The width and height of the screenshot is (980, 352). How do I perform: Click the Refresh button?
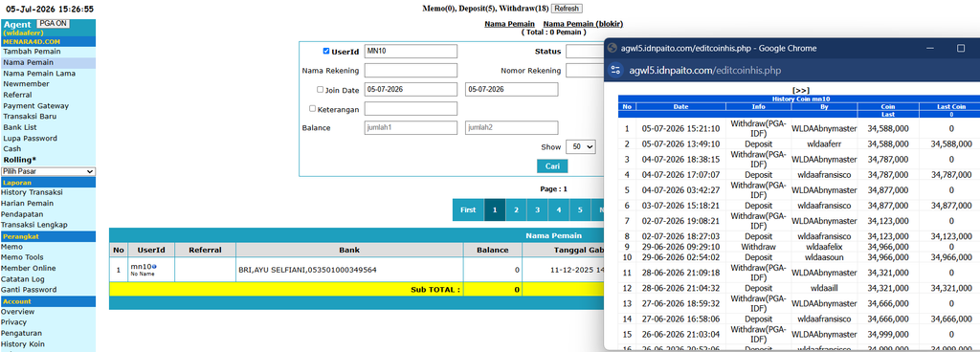(567, 9)
